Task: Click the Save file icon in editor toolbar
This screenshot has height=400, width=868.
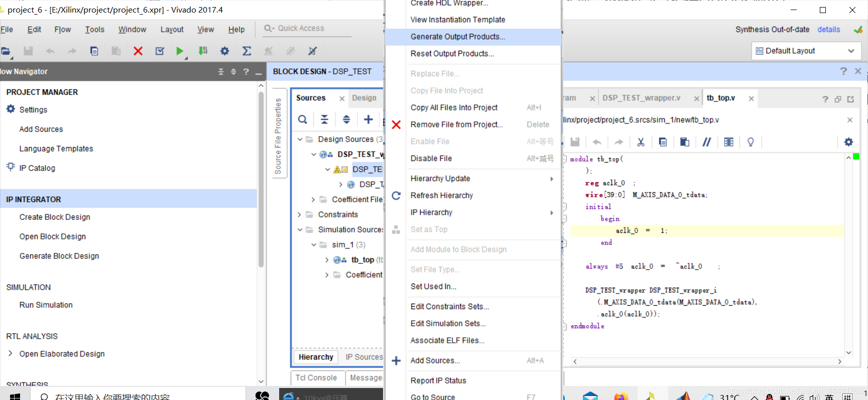Action: (x=575, y=142)
